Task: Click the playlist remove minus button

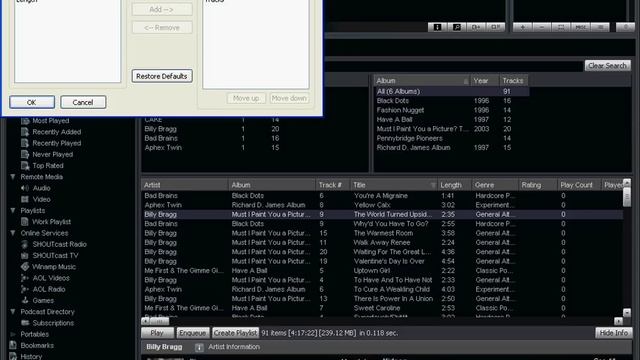Action: (x=542, y=27)
